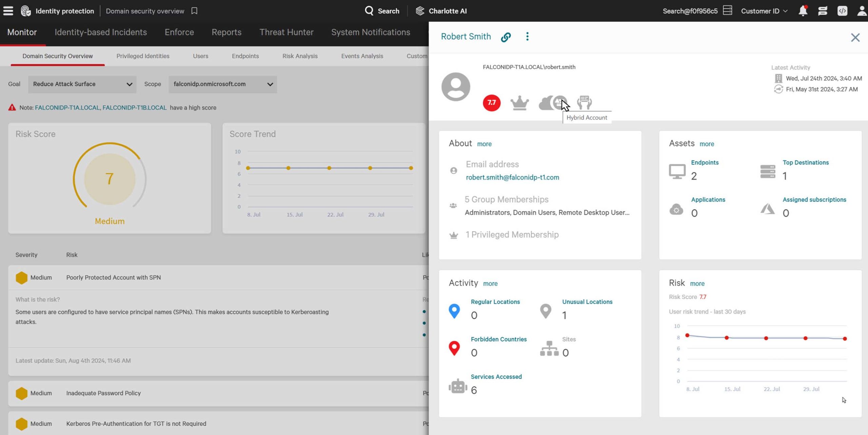Open the FALCONIDP-T1B.LOCAL domain link
Image resolution: width=868 pixels, height=435 pixels.
(x=135, y=108)
